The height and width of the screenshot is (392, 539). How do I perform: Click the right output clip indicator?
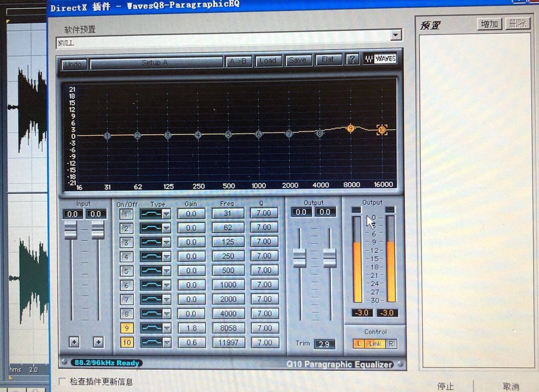click(390, 209)
